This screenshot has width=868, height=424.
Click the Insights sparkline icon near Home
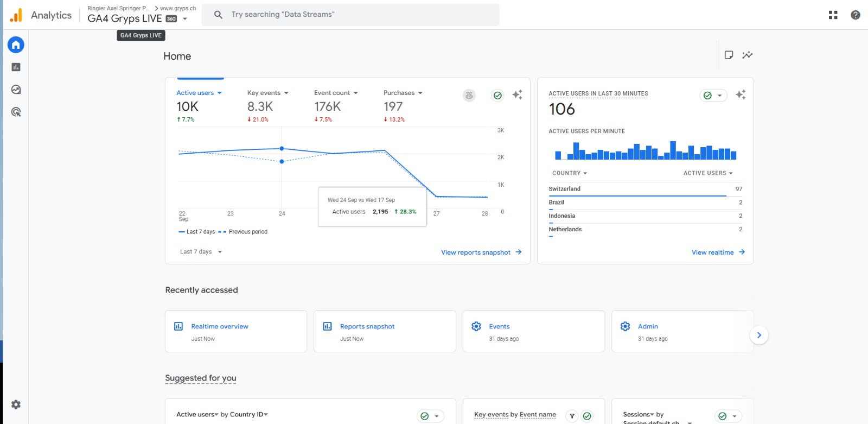(748, 55)
